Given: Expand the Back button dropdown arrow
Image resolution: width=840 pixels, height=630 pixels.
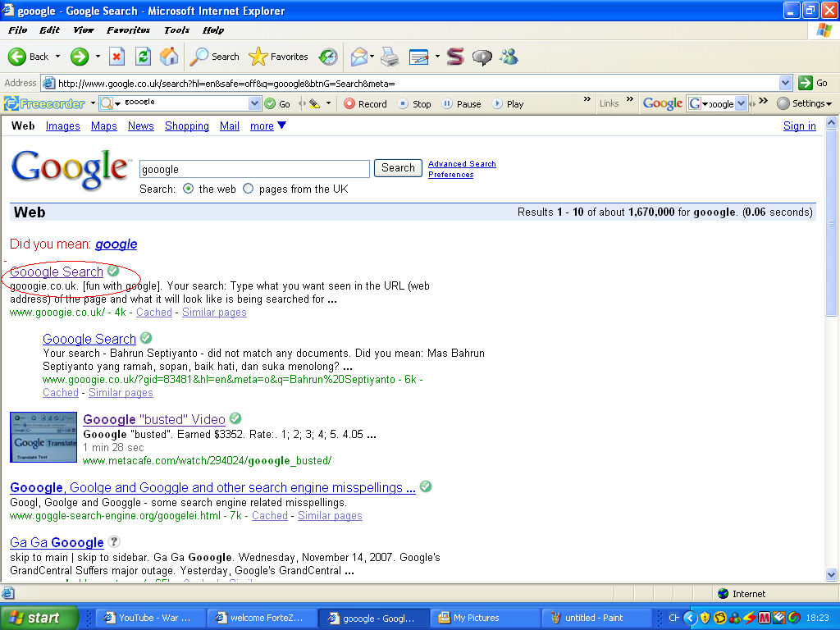Looking at the screenshot, I should coord(57,57).
